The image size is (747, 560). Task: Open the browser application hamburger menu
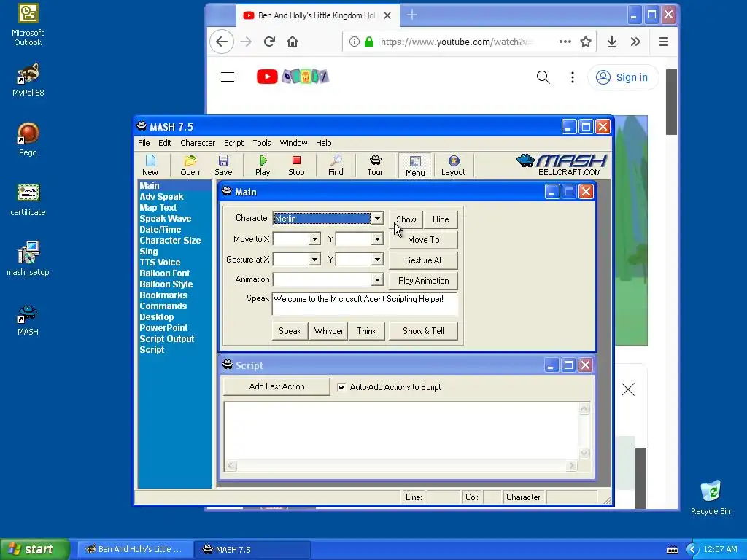coord(664,42)
